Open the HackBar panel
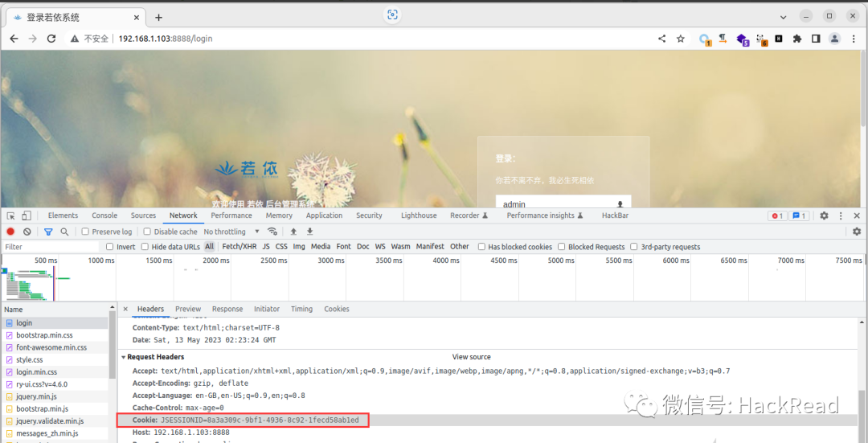Image resolution: width=868 pixels, height=443 pixels. 615,215
